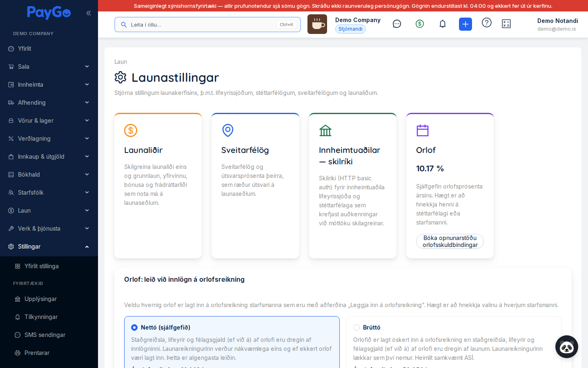The image size is (588, 368).
Task: Click the green dollar icon in the header
Action: pos(420,24)
